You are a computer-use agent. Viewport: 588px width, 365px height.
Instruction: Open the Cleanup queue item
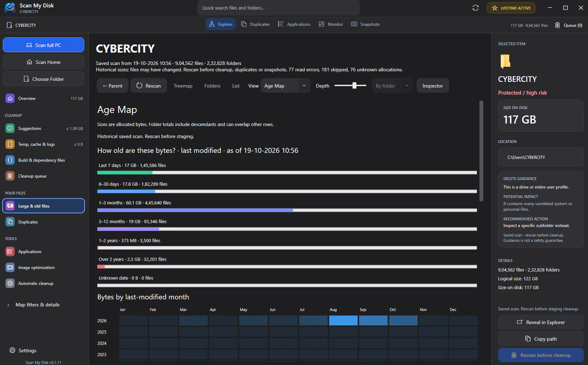[x=44, y=176]
